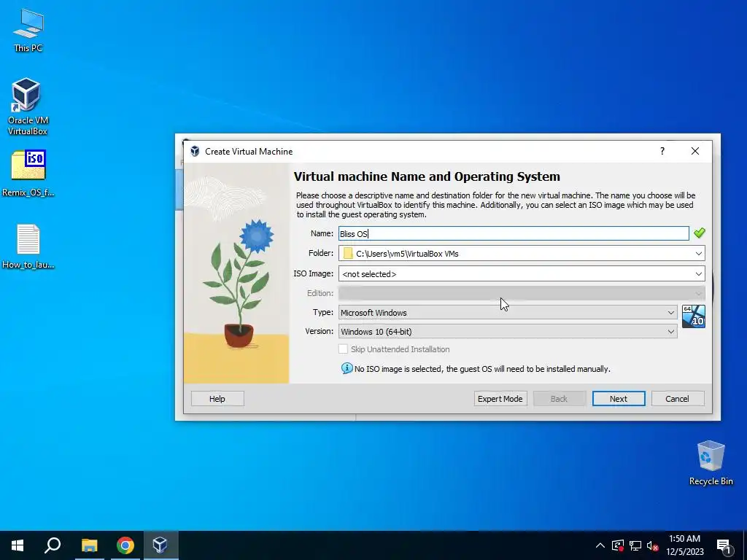Click the VirtualBox icon in dialog title bar
The width and height of the screenshot is (747, 560).
(x=195, y=152)
